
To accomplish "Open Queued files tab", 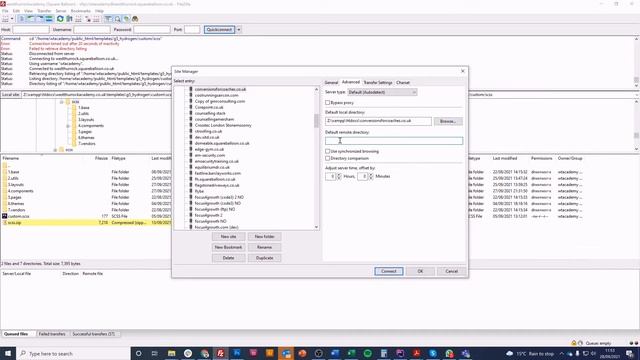I will 16,334.
